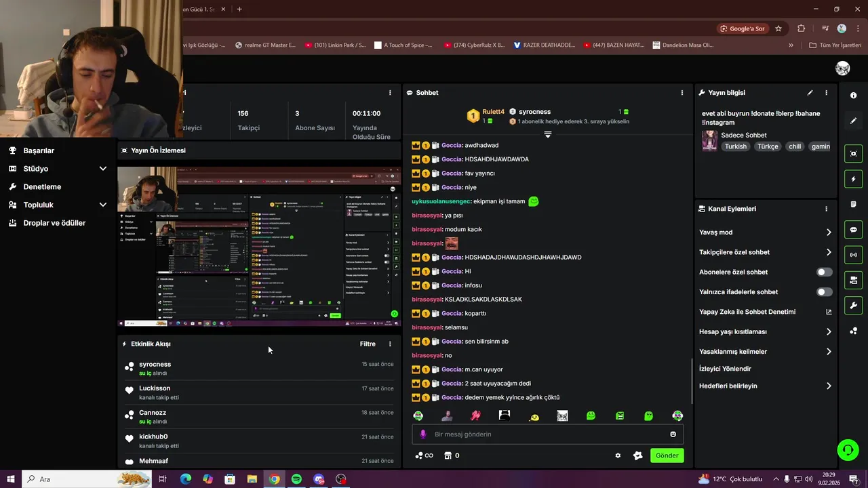This screenshot has width=868, height=488.
Task: Open chat settings gear icon
Action: click(x=618, y=455)
